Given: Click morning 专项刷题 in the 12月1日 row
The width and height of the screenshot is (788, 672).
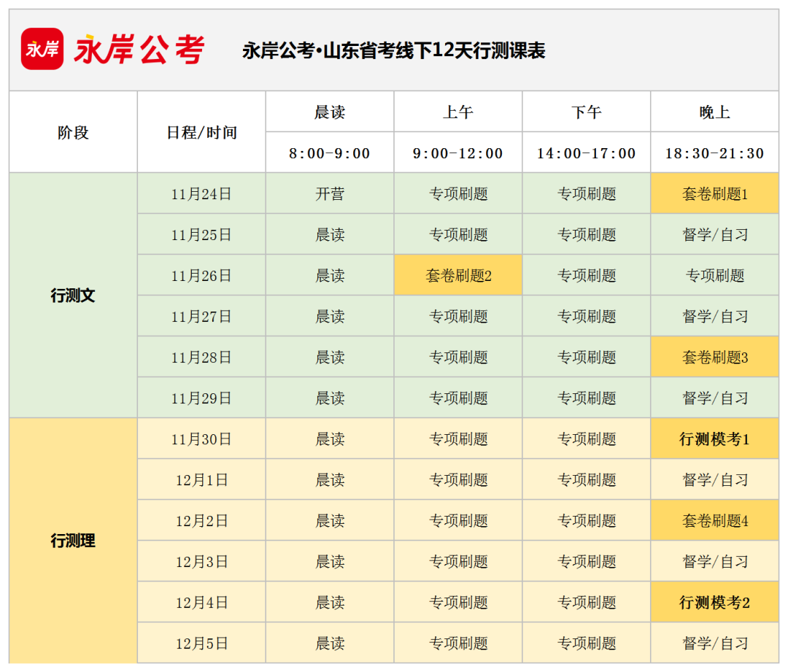Looking at the screenshot, I should [457, 479].
